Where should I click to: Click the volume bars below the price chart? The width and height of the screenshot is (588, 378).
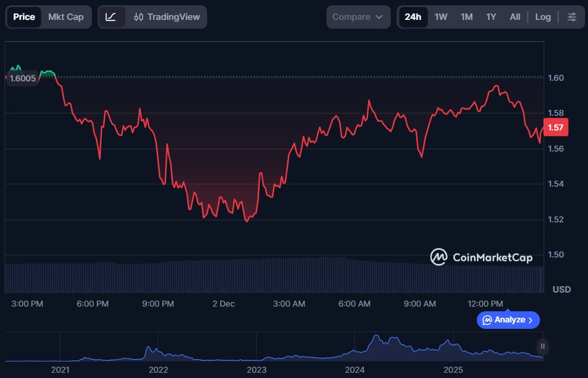274,275
